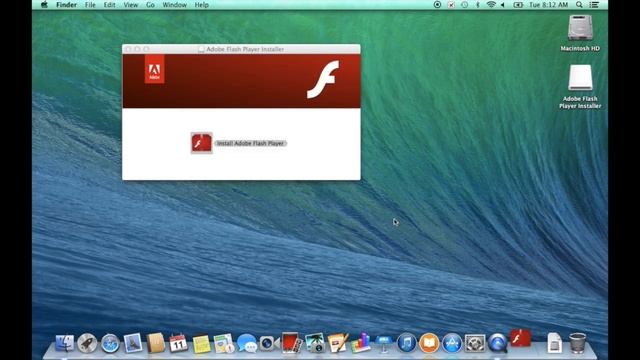Open Spotlight search magnifier
640x360 pixels.
tap(579, 5)
